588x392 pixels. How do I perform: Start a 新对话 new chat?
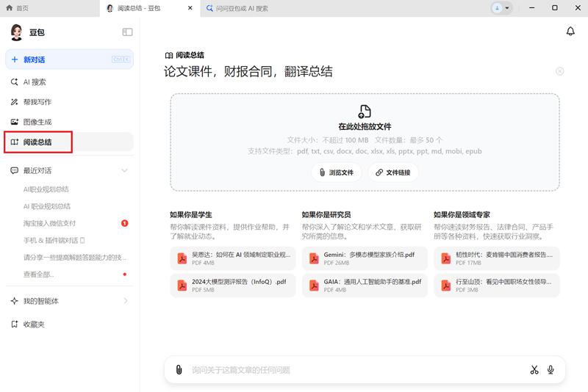coord(69,59)
